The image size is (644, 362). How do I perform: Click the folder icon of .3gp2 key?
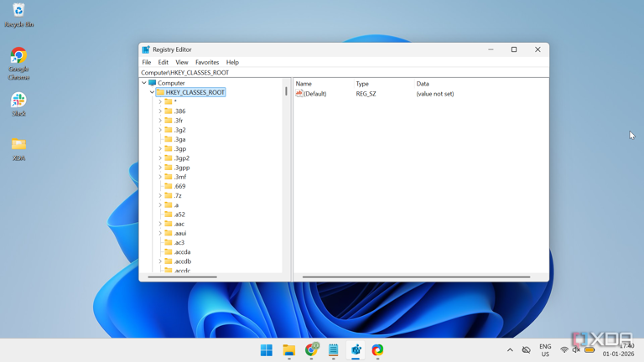click(x=169, y=158)
